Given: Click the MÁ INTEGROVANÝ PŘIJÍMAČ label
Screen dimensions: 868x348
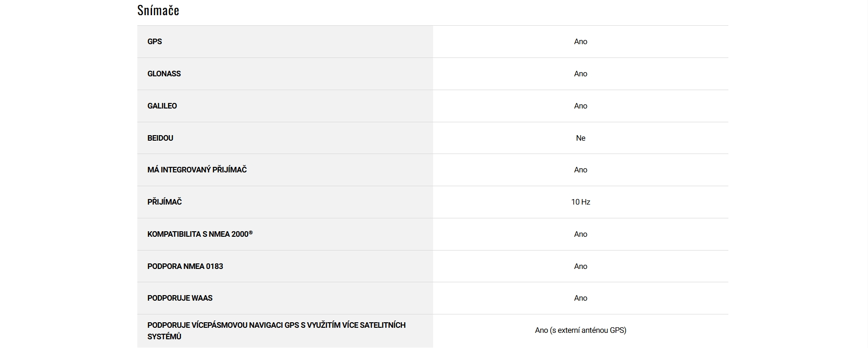Looking at the screenshot, I should pyautogui.click(x=197, y=170).
